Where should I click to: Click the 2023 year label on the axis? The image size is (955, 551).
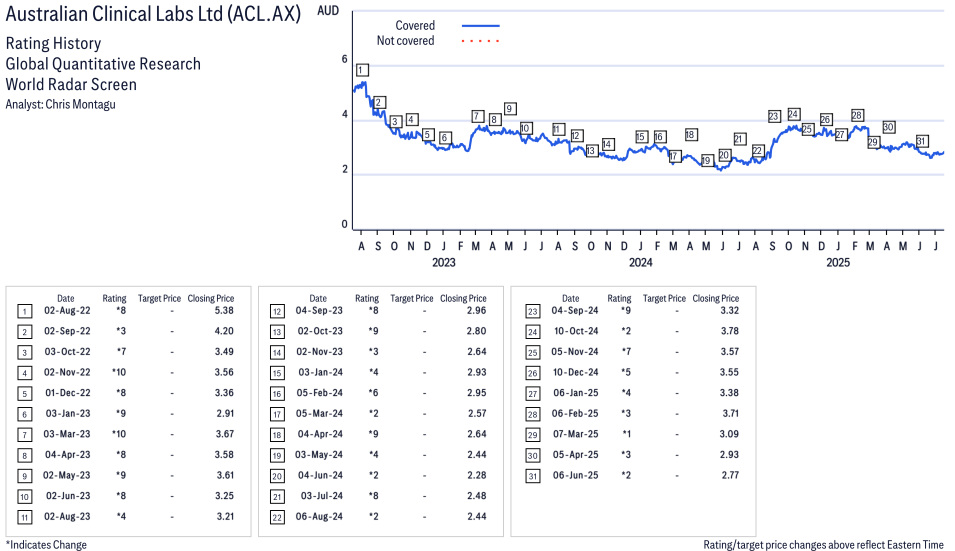tap(443, 262)
